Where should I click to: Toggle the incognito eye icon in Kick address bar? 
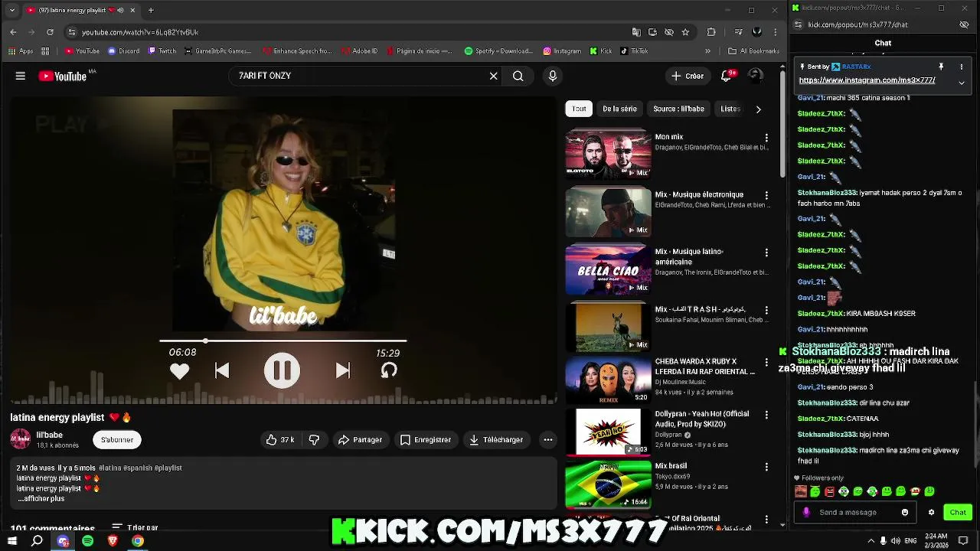click(964, 24)
